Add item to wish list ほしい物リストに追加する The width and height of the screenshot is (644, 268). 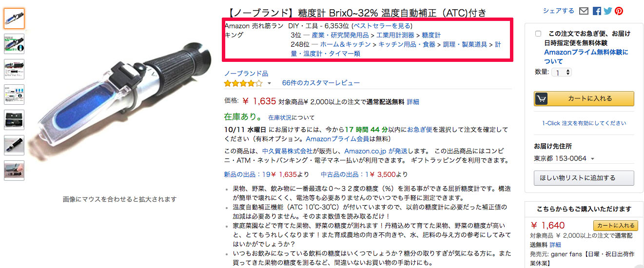pos(584,178)
